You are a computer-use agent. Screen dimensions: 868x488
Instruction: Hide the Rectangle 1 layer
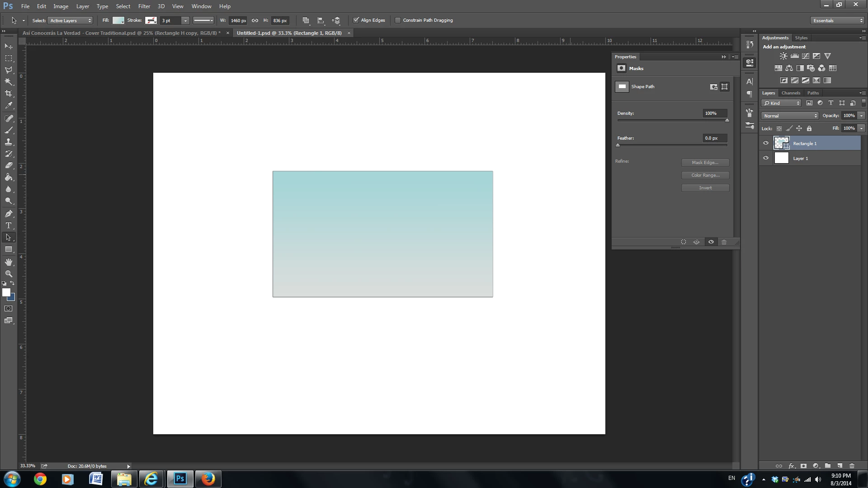tap(766, 143)
